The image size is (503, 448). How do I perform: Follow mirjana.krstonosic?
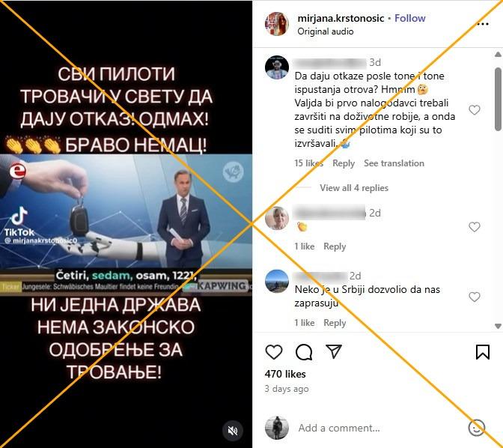(410, 18)
